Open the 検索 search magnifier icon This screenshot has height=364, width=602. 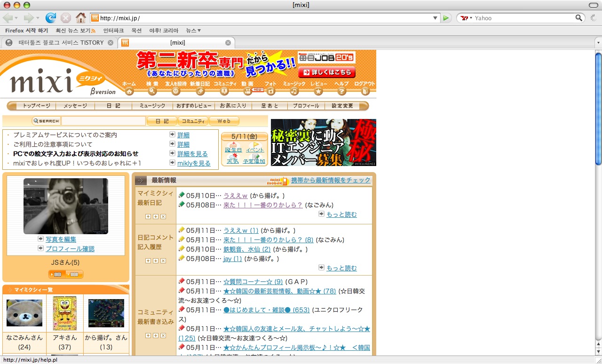152,91
